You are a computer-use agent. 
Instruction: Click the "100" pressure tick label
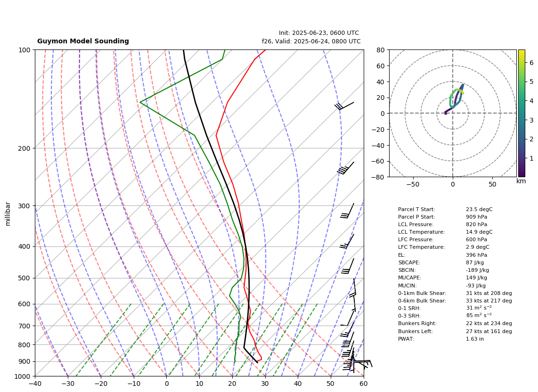point(25,50)
